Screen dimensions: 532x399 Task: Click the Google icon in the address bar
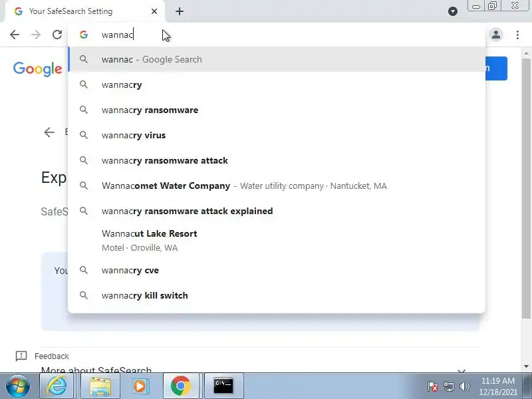coord(84,35)
